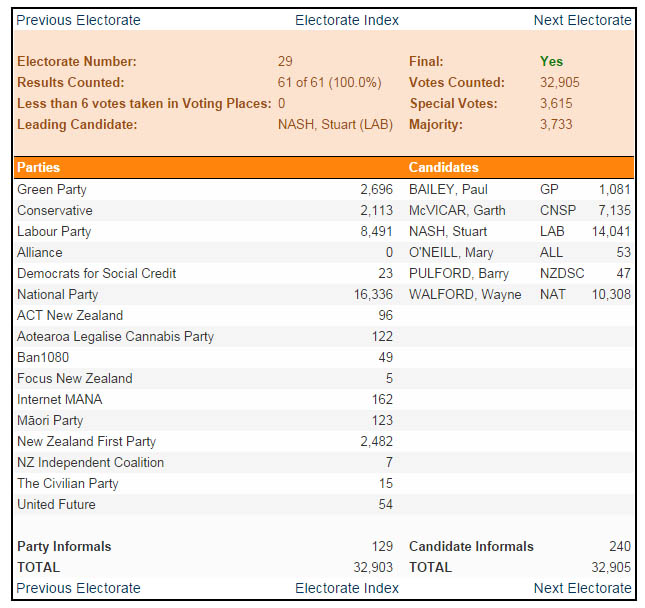Open the bottom Electorate Index link

(x=347, y=588)
